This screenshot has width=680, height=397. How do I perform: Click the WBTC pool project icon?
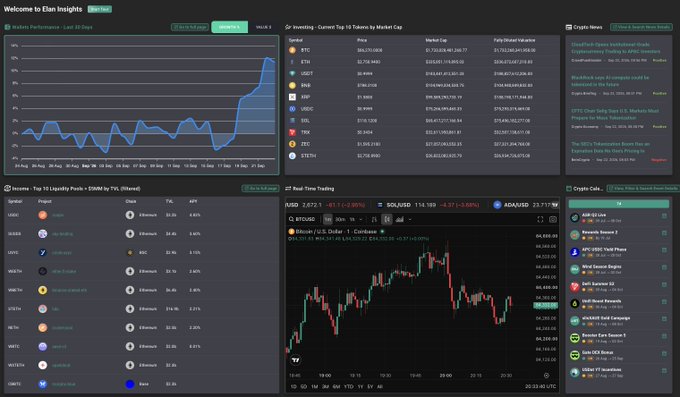click(42, 346)
